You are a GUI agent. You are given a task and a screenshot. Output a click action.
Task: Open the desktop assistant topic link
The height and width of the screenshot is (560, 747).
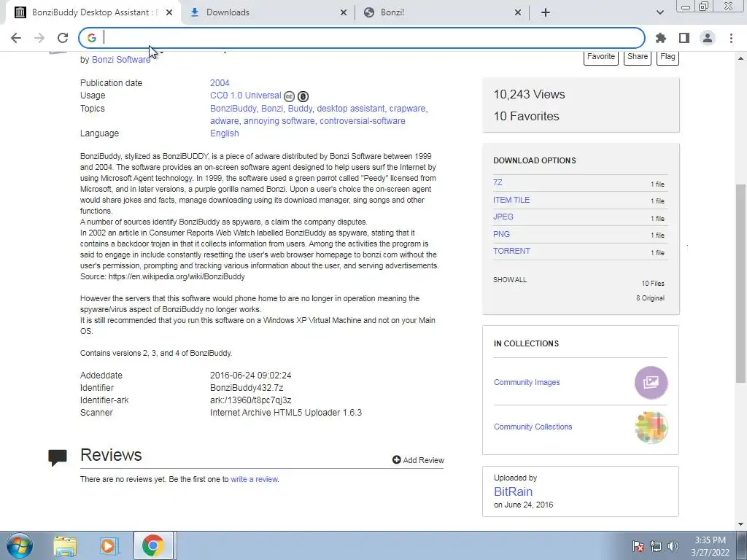click(351, 109)
